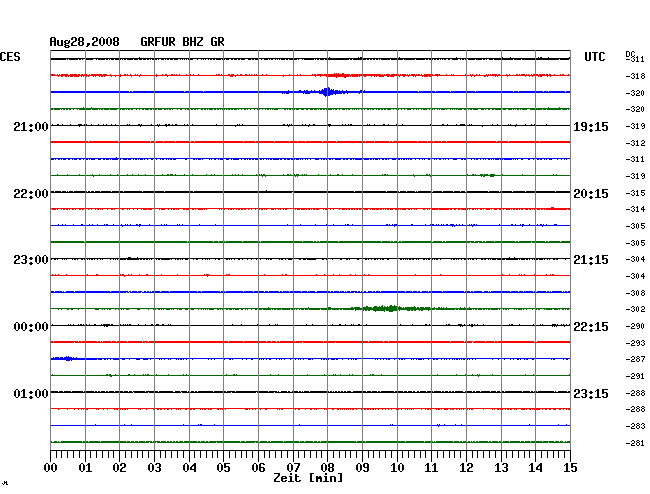
Task: Select minute tick label 10
Action: pos(397,467)
